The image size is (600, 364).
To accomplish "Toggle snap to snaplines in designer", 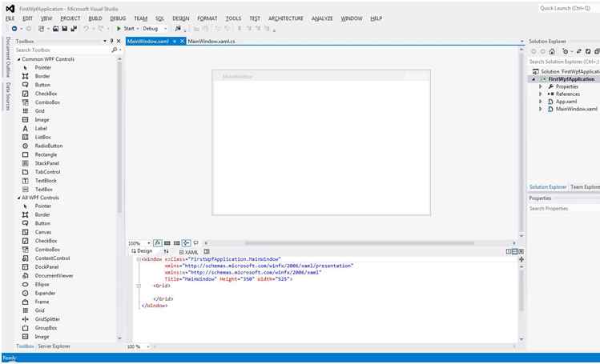I will pyautogui.click(x=187, y=243).
